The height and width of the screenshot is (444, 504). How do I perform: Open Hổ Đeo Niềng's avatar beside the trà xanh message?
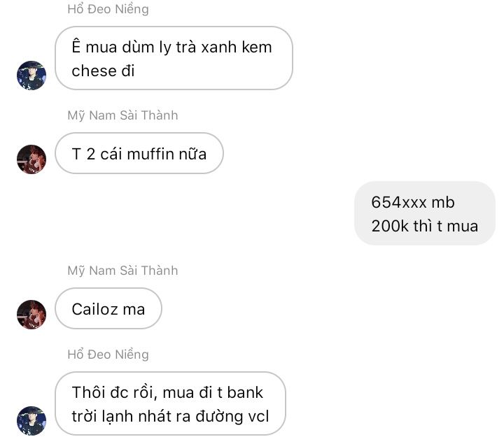[x=31, y=76]
